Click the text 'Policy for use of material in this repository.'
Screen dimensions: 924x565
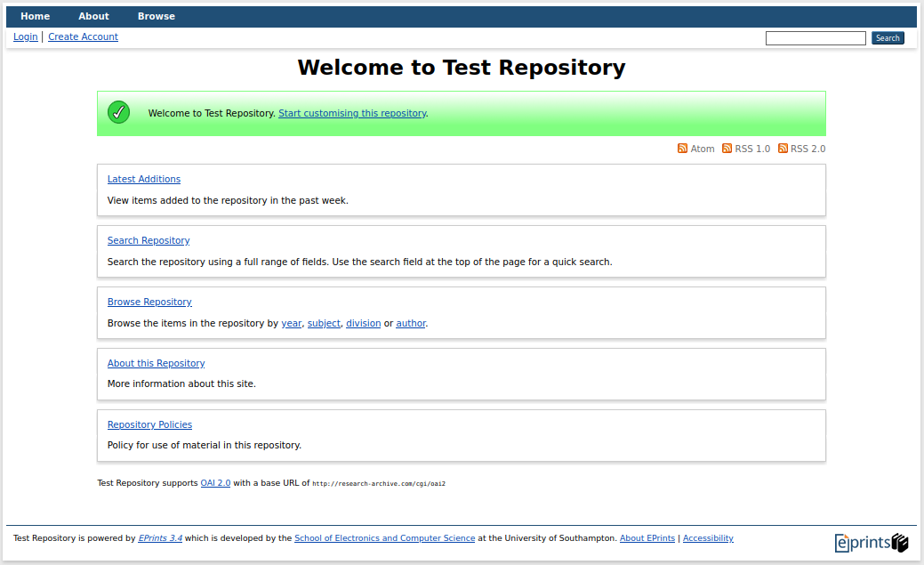coord(205,445)
